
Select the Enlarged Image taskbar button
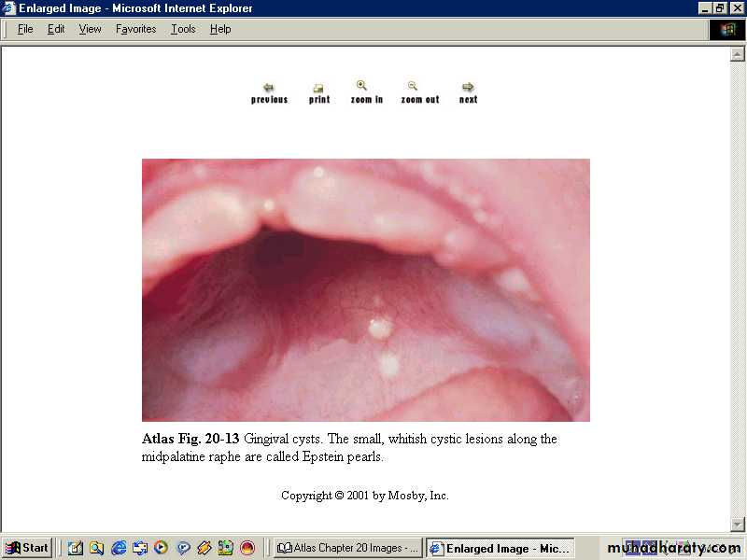tap(500, 548)
